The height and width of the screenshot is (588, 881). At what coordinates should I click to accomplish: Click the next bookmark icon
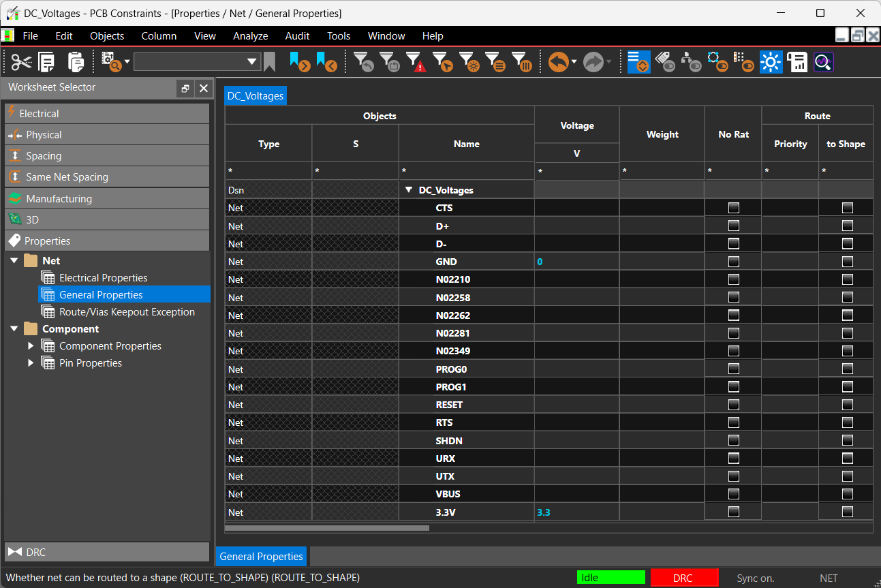point(300,63)
